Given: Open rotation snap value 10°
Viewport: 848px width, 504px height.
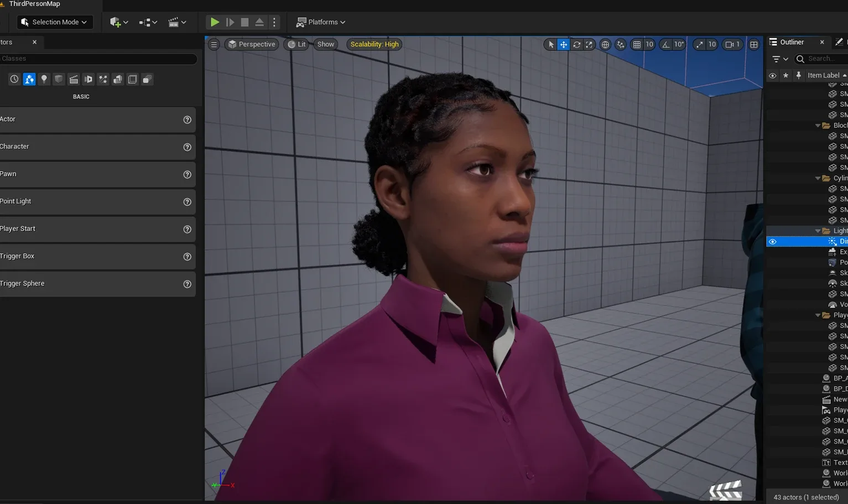Looking at the screenshot, I should point(679,44).
